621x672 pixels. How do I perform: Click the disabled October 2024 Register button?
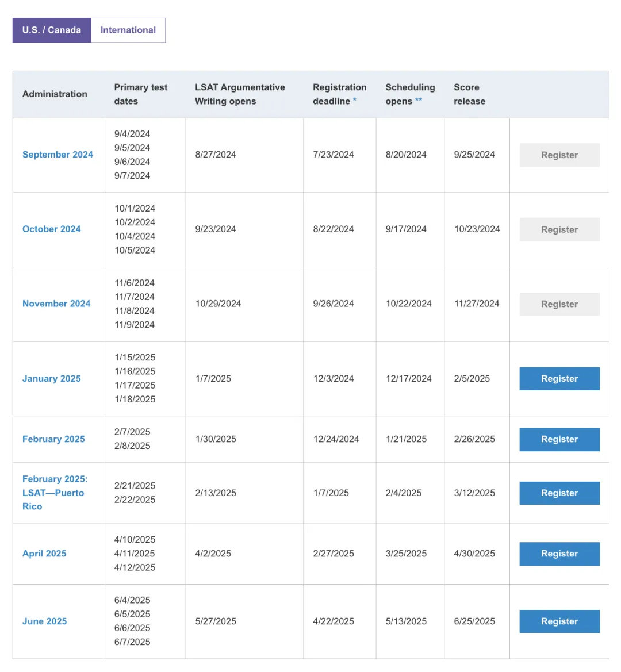pos(559,230)
